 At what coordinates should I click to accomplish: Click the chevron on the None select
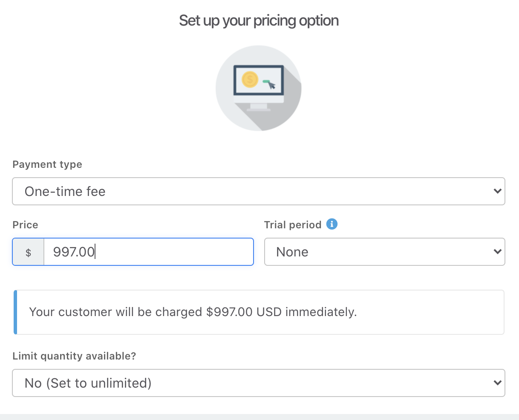tap(497, 252)
